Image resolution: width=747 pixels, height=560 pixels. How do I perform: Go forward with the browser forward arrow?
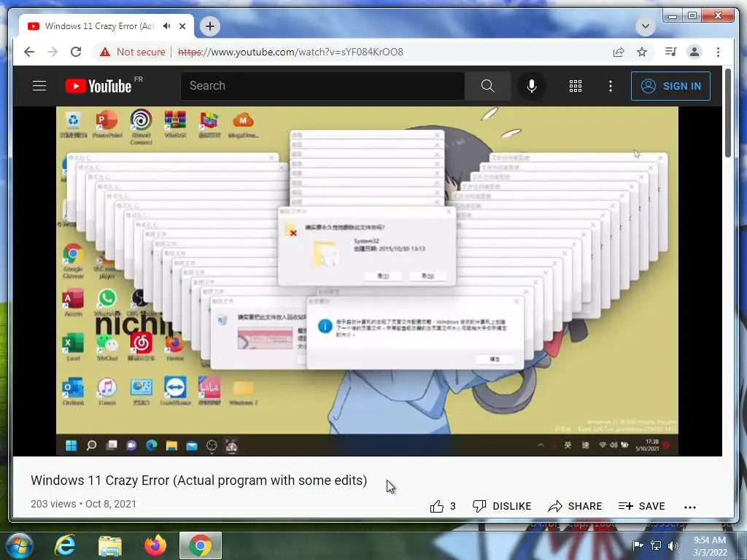53,52
